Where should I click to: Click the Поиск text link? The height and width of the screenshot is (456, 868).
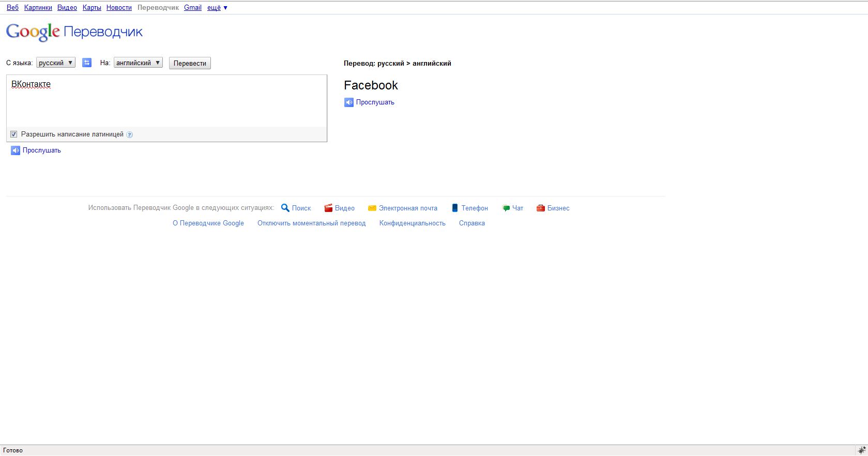[301, 208]
